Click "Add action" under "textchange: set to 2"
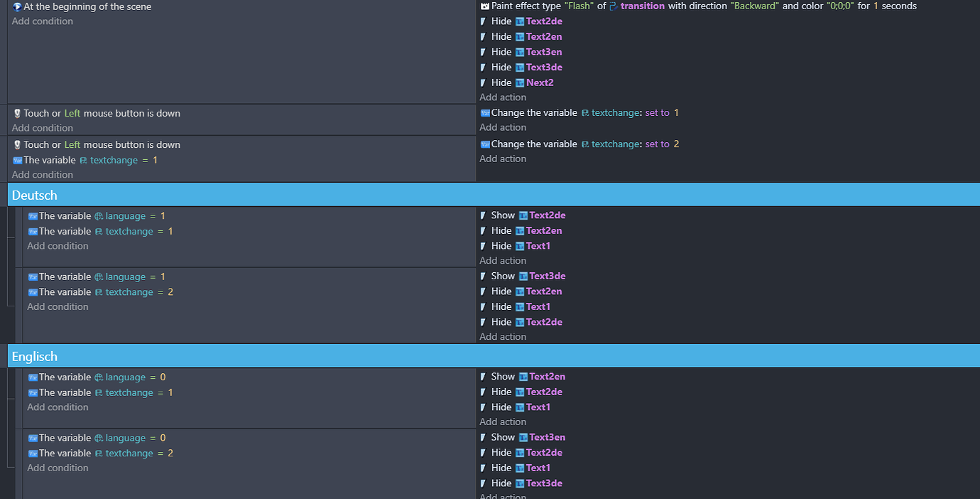This screenshot has width=980, height=499. tap(503, 159)
